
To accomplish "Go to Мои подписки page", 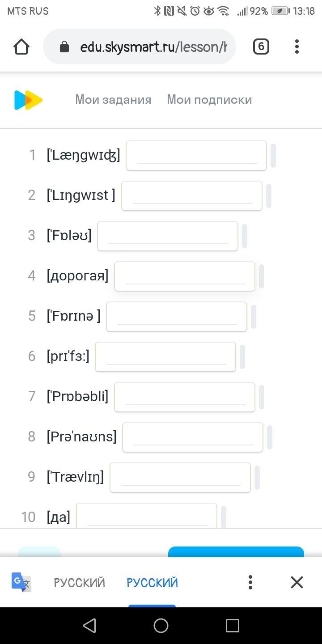I will coord(209,100).
